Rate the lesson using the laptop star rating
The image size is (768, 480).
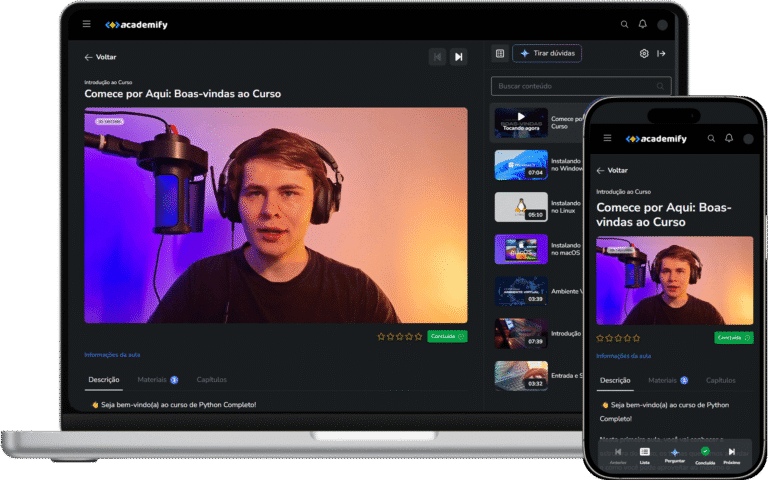tap(400, 336)
